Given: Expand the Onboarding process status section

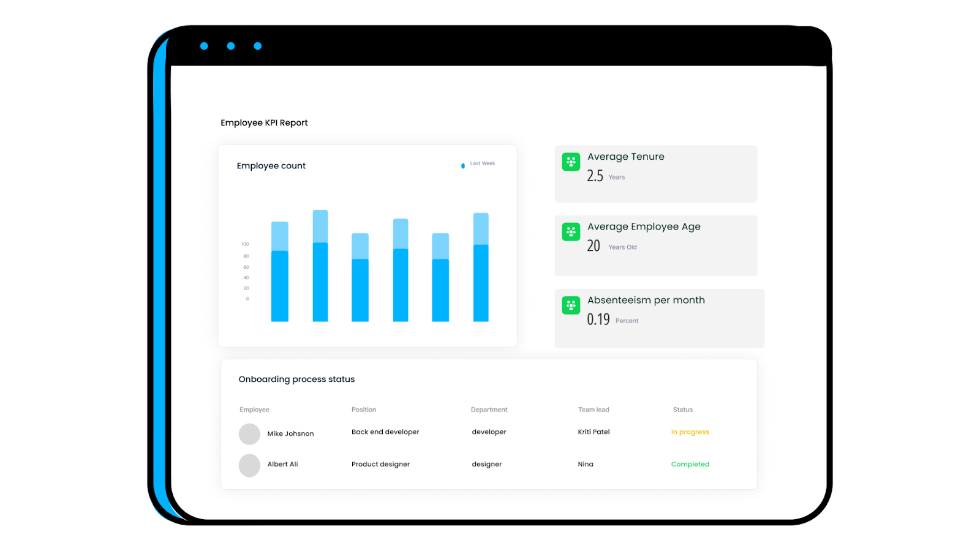Looking at the screenshot, I should (x=489, y=424).
